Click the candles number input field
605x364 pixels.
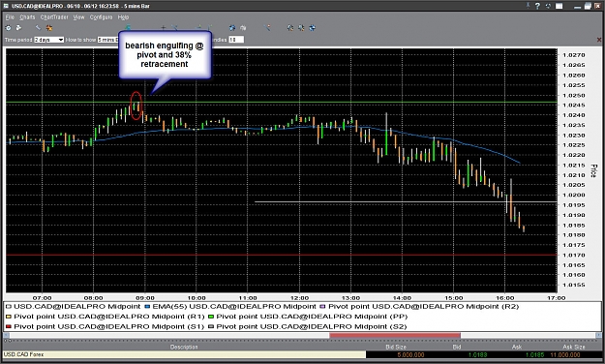pos(236,40)
